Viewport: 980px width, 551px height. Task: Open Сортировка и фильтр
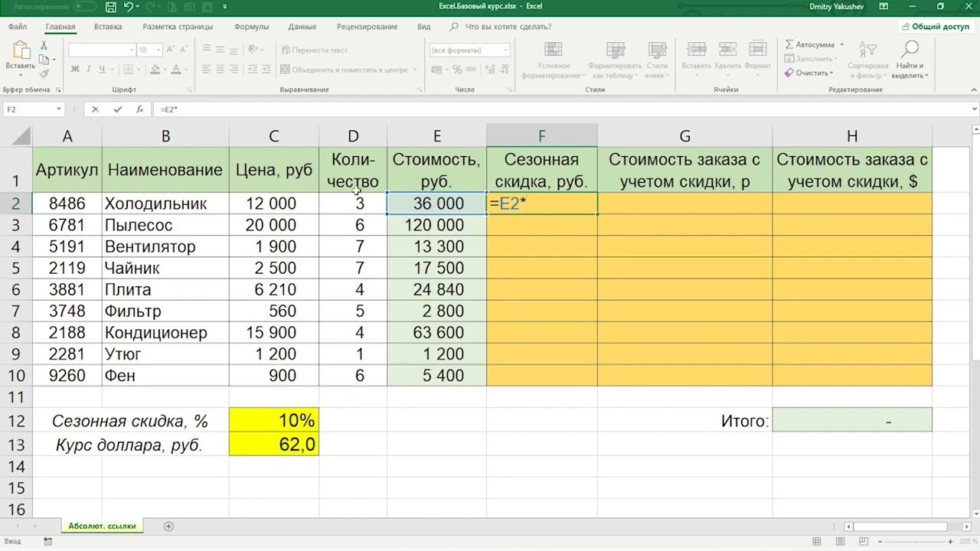pos(867,60)
